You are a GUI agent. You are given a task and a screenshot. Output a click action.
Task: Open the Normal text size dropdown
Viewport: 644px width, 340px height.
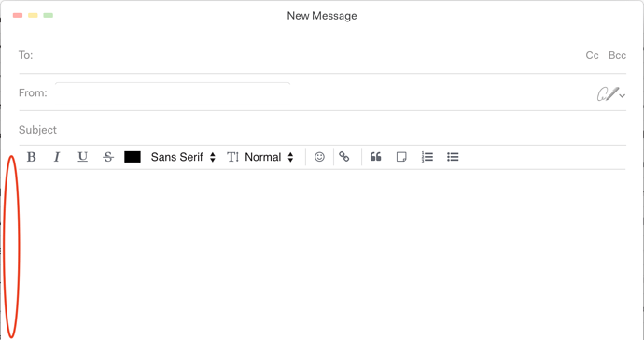(270, 157)
